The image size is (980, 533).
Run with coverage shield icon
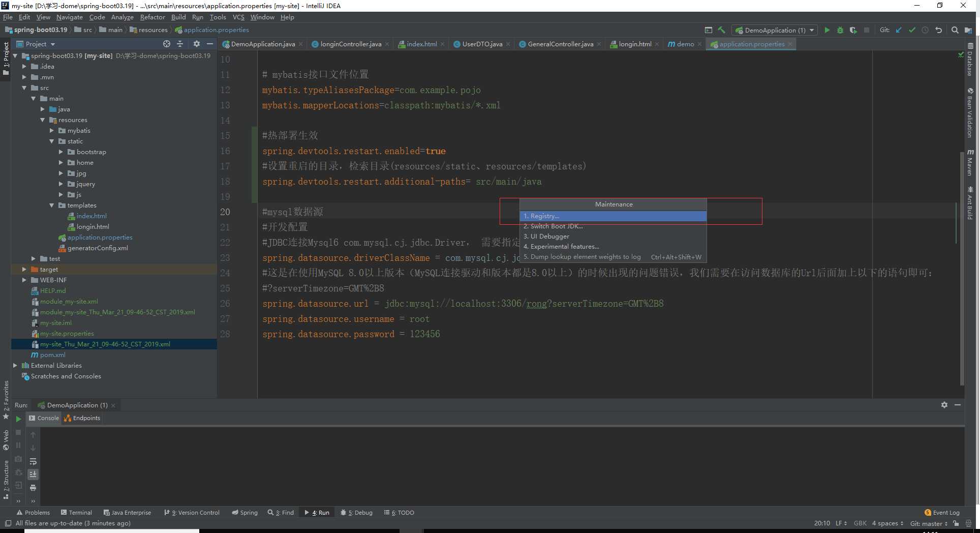853,30
